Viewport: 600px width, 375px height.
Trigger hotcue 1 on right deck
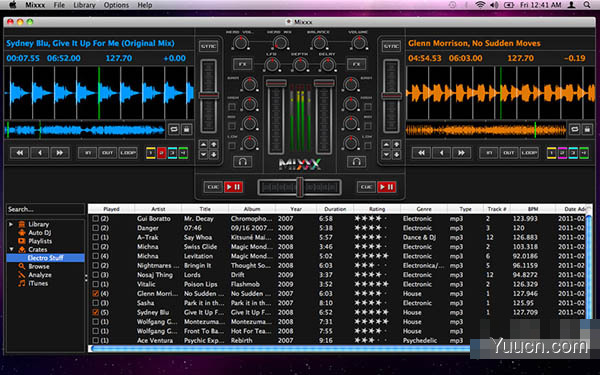tap(551, 153)
